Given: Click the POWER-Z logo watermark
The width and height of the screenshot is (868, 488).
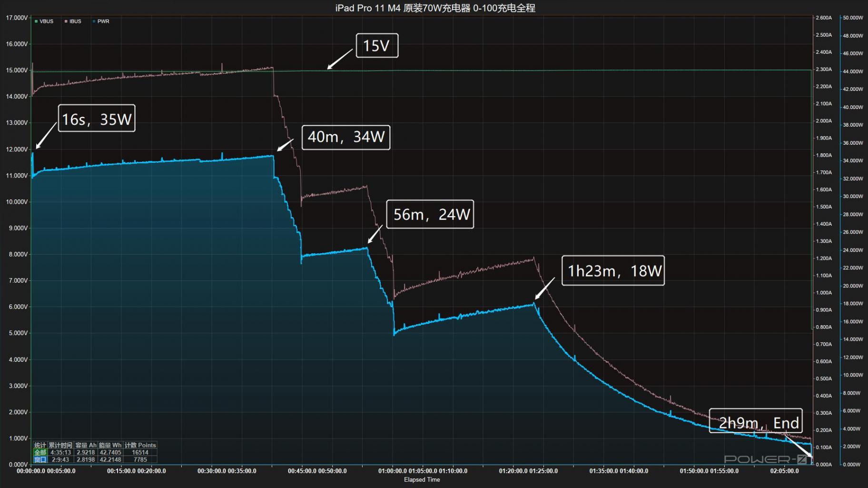Looking at the screenshot, I should [x=765, y=459].
